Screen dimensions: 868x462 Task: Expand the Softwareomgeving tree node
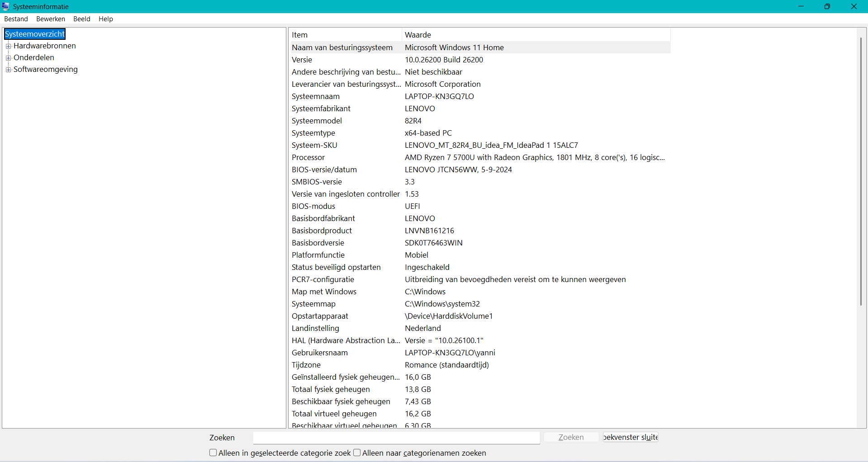click(x=8, y=70)
